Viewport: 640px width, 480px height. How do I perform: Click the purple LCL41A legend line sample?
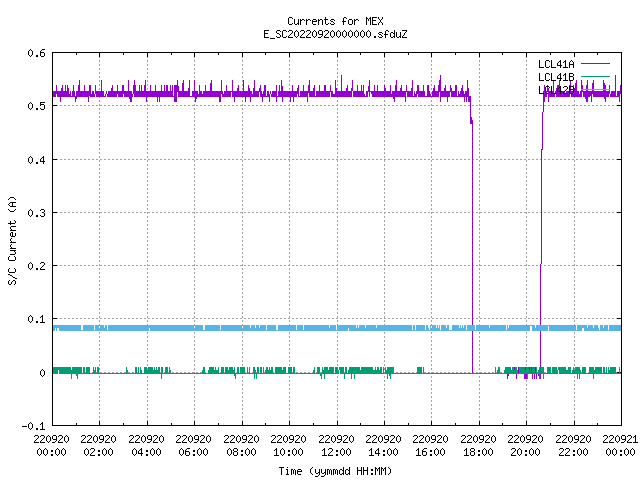595,64
